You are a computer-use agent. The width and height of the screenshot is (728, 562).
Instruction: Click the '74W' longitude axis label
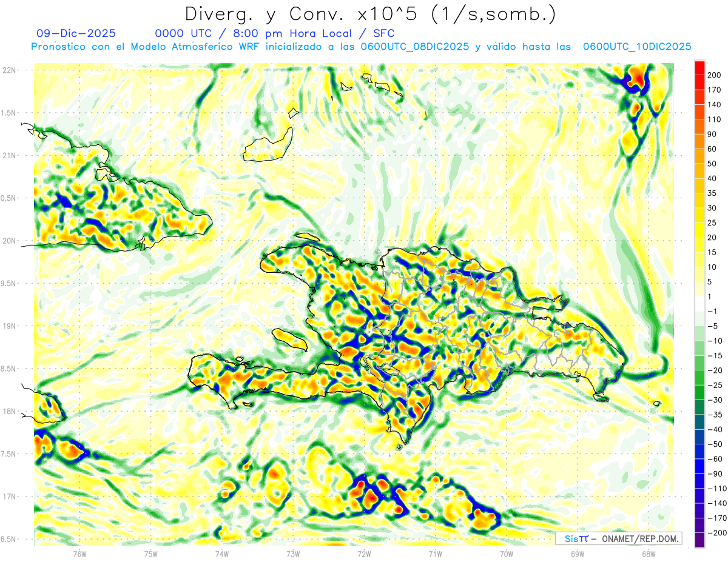click(x=222, y=554)
